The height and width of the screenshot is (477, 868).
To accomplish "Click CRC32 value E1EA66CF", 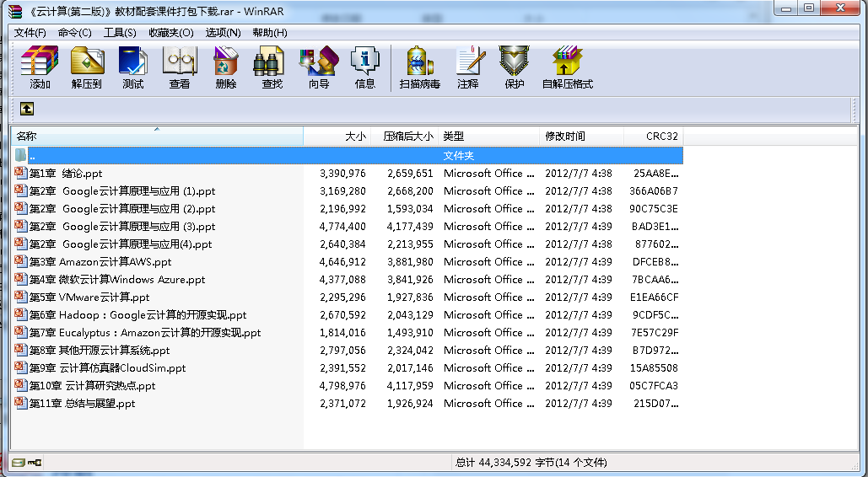I will point(654,297).
